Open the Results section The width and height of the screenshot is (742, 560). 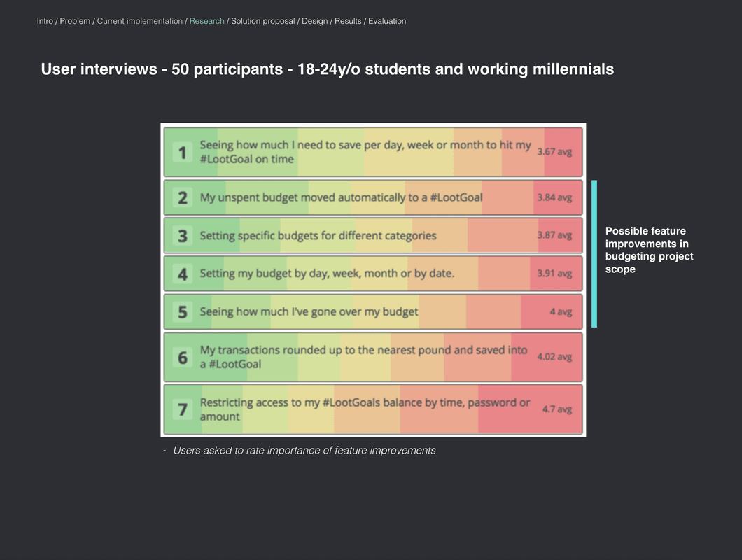(348, 21)
